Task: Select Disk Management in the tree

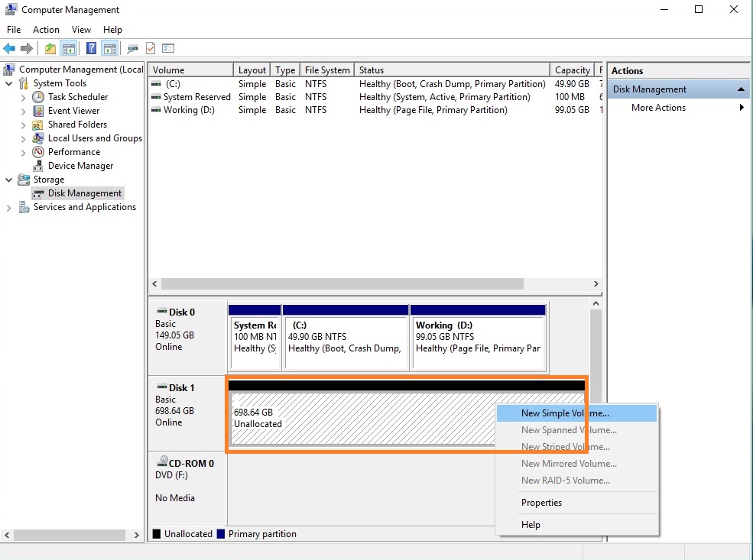Action: [x=85, y=193]
